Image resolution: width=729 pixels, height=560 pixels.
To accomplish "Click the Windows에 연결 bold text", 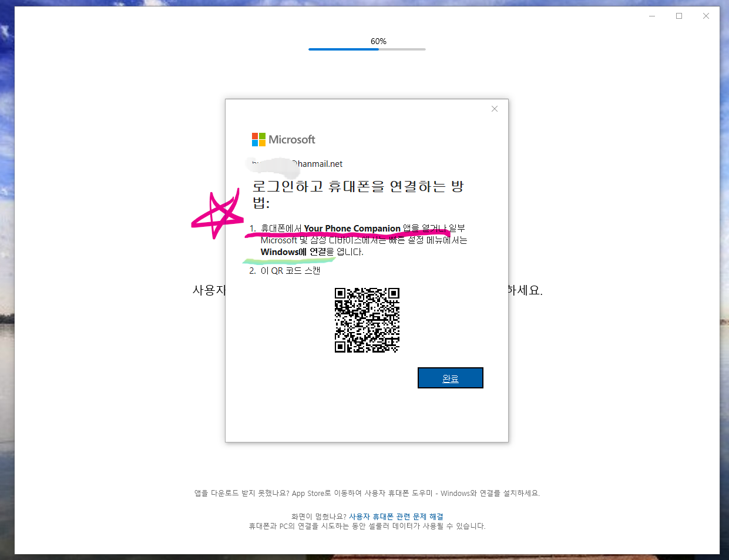I will pyautogui.click(x=293, y=252).
